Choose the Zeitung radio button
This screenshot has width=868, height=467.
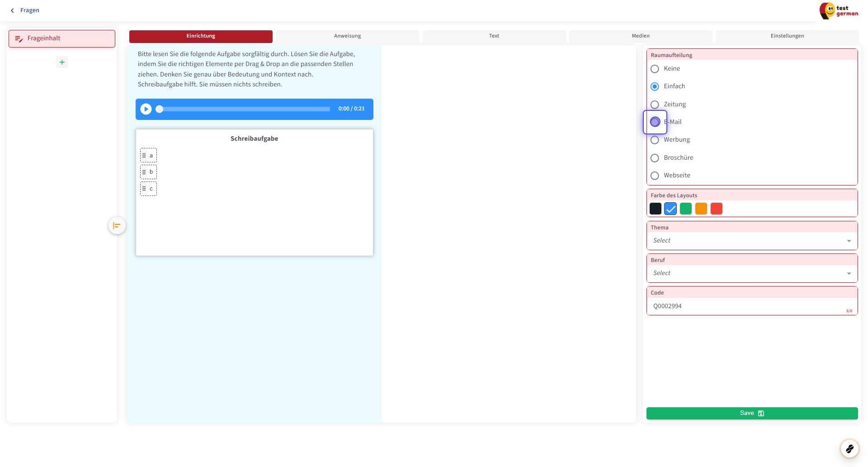pos(655,105)
